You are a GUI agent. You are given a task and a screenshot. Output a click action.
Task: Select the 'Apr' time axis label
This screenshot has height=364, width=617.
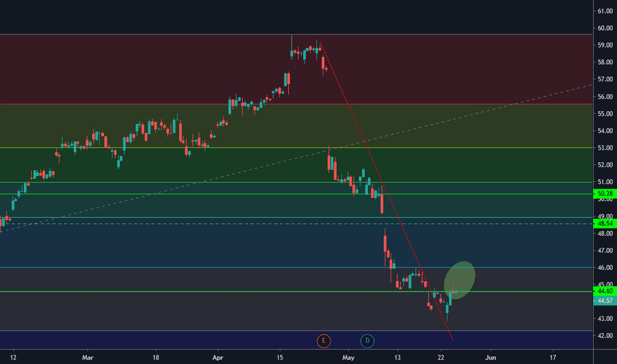(x=218, y=357)
